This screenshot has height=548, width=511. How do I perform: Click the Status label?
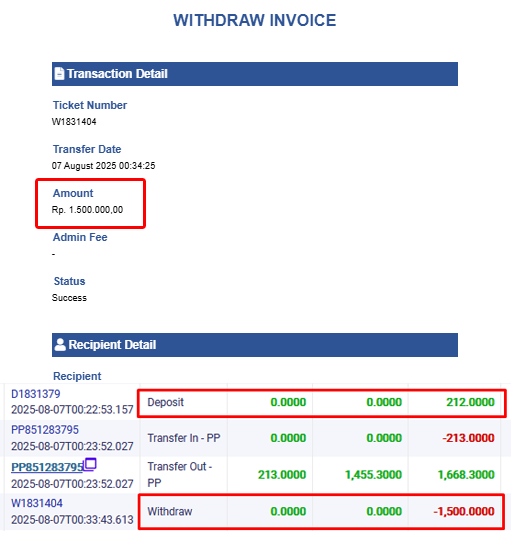click(x=69, y=281)
